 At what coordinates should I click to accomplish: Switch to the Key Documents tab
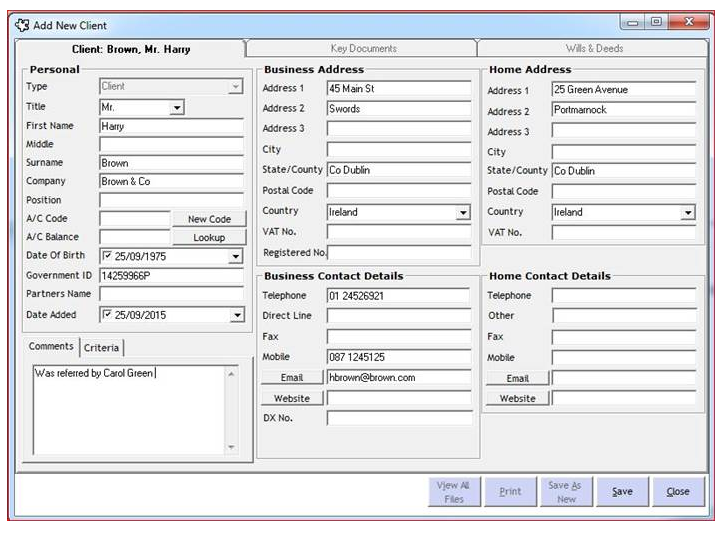click(363, 48)
